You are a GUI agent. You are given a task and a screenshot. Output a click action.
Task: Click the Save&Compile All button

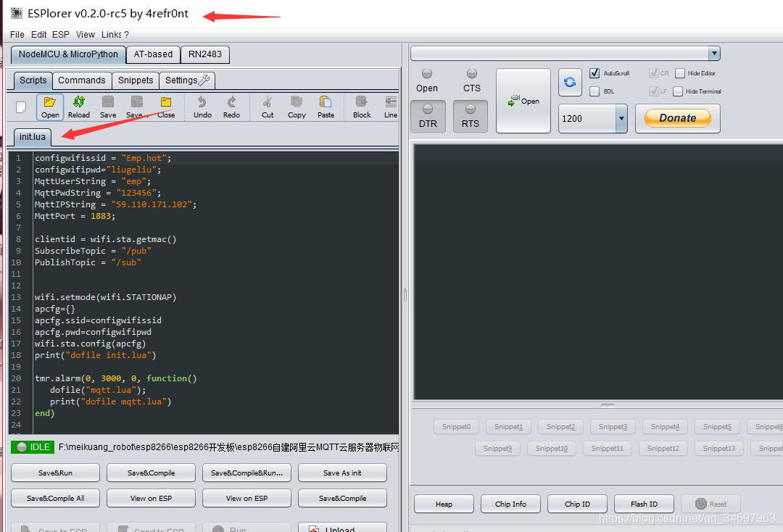click(x=55, y=498)
